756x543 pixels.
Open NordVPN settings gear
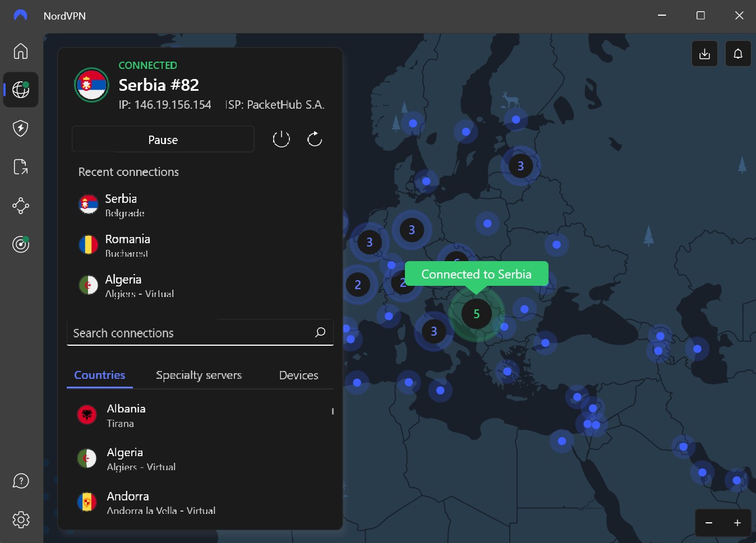tap(20, 519)
